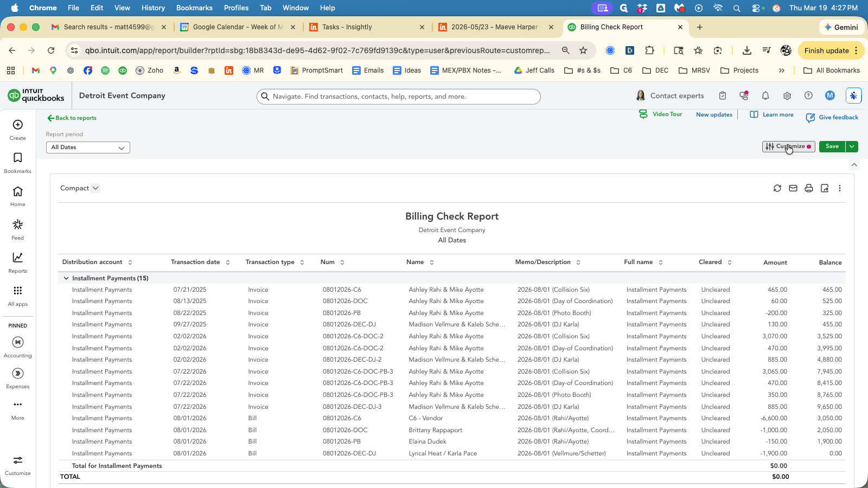
Task: Open the Create plus menu in sidebar
Action: coord(18,130)
